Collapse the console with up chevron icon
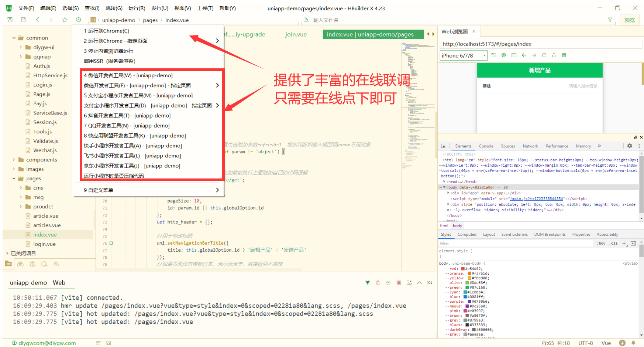Viewport: 644px width, 347px height. [419, 283]
